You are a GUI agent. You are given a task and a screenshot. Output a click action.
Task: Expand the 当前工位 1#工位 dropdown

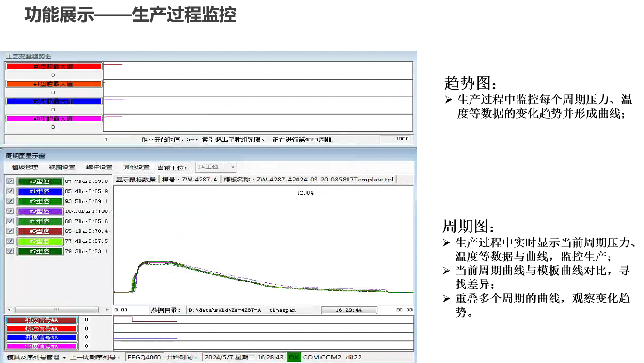point(216,167)
